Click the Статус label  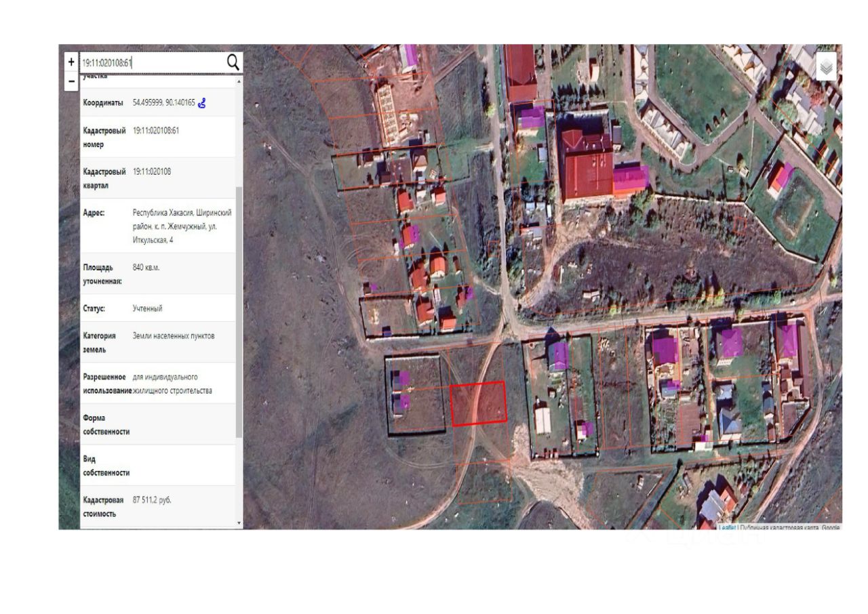(x=94, y=308)
